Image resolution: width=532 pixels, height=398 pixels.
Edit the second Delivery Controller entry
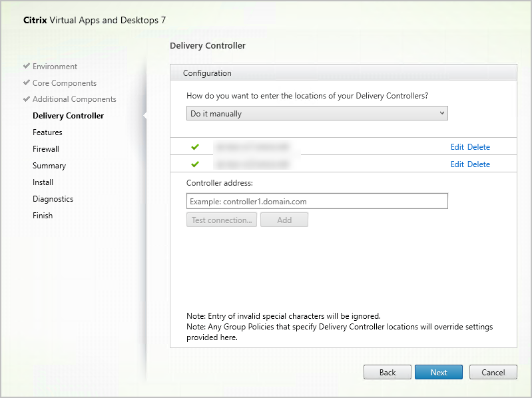tap(457, 164)
